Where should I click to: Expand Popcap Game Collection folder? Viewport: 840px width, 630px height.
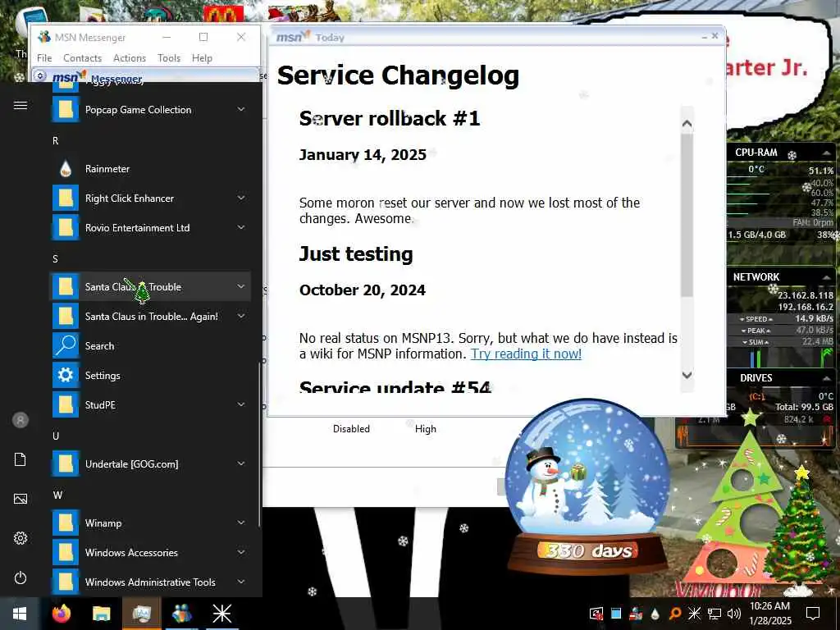[x=241, y=109]
